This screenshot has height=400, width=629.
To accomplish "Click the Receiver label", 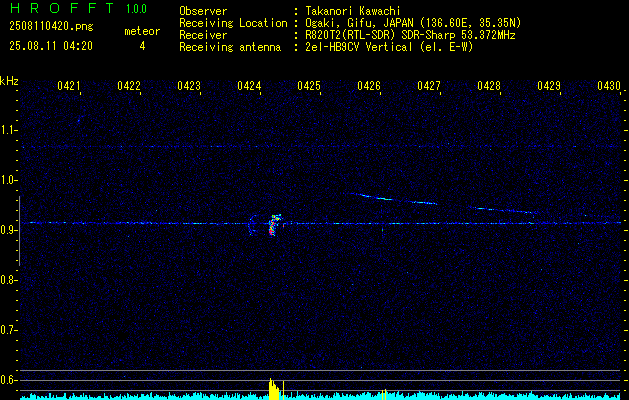I will (x=203, y=35).
